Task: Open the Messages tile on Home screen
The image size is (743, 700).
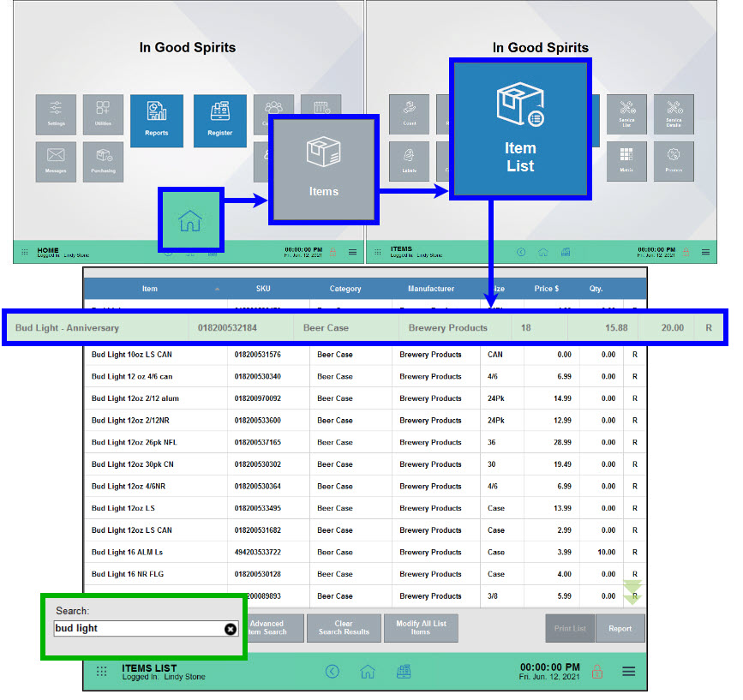Action: 56,161
